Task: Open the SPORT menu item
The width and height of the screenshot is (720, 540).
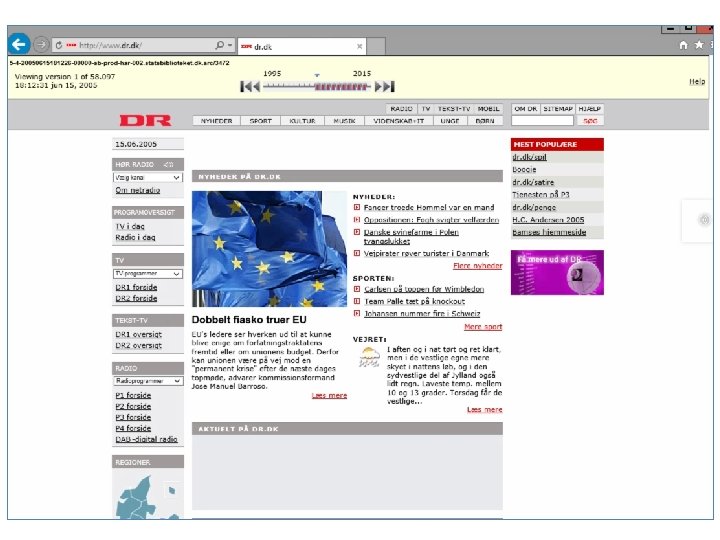Action: (x=260, y=121)
